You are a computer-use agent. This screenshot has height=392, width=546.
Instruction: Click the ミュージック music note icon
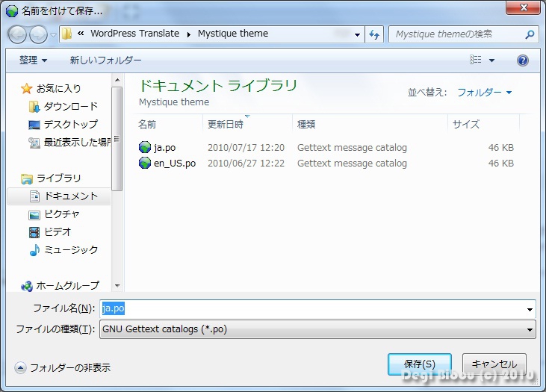coord(34,250)
